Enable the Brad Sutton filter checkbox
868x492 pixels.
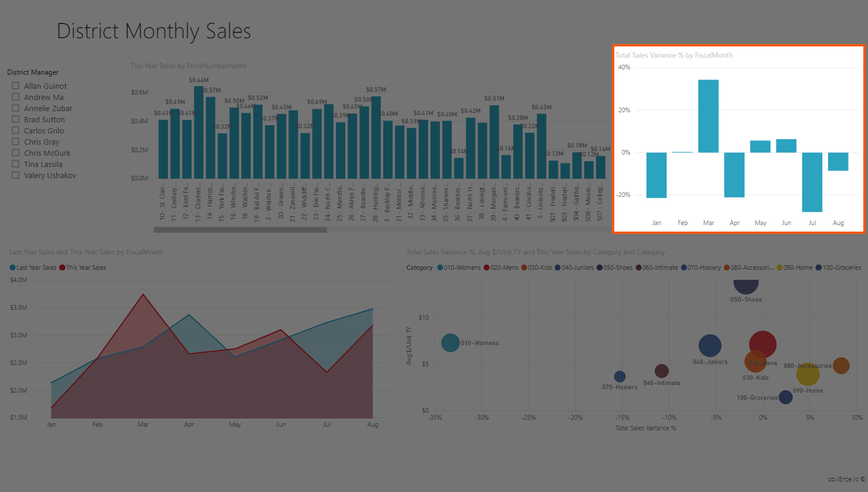coord(16,119)
